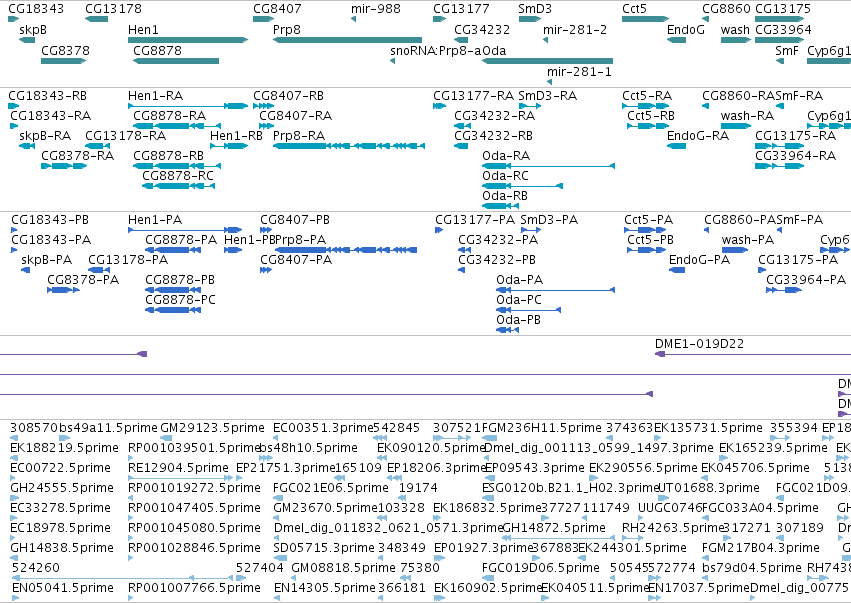Click the CG8378 gene label

65,50
